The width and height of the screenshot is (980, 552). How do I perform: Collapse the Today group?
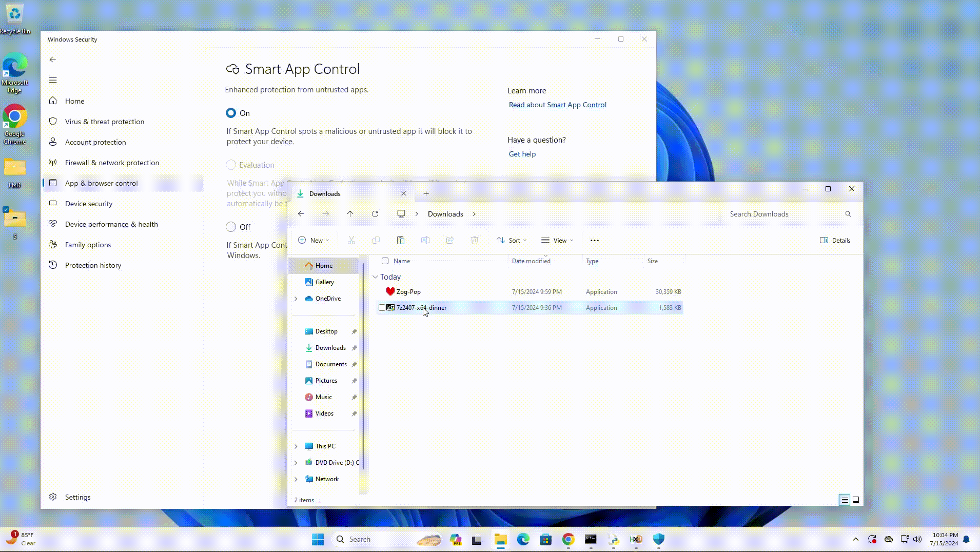375,277
